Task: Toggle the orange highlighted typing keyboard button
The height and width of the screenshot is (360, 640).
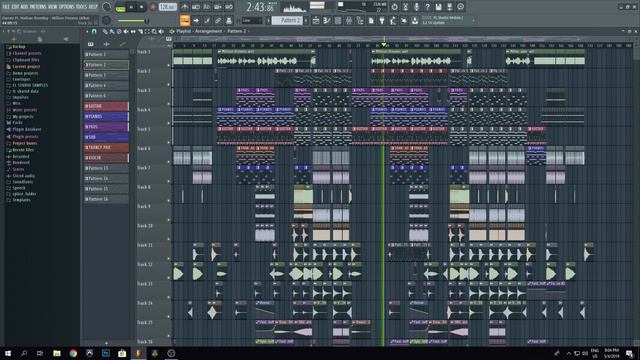Action: click(185, 20)
